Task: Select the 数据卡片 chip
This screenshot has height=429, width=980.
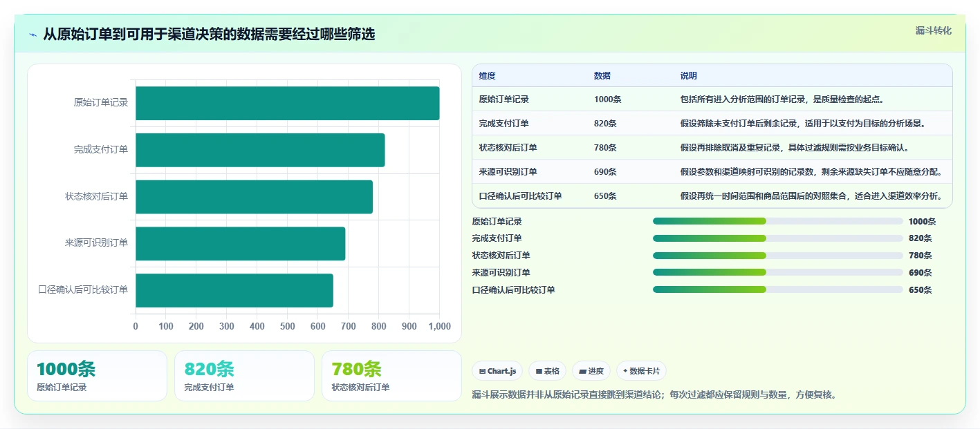Action: pos(641,371)
